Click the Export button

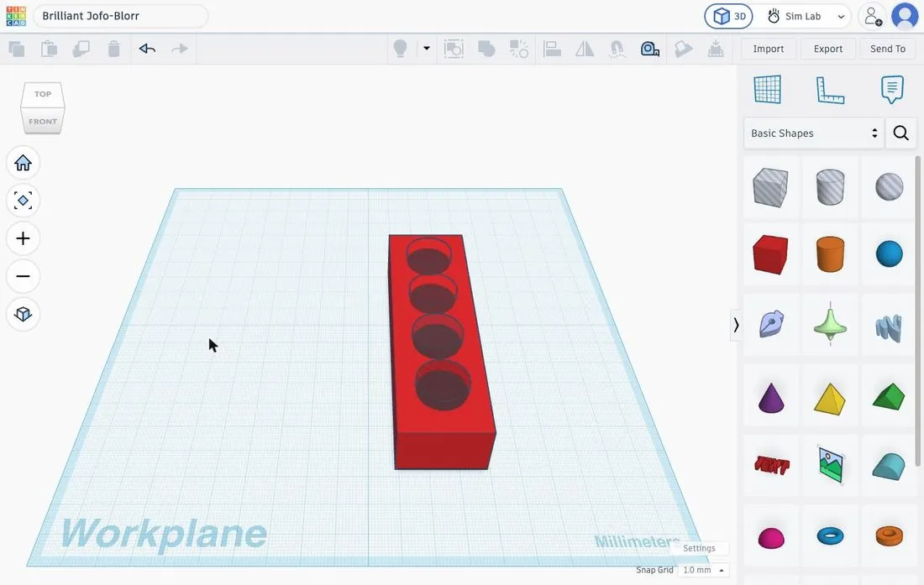pos(828,49)
